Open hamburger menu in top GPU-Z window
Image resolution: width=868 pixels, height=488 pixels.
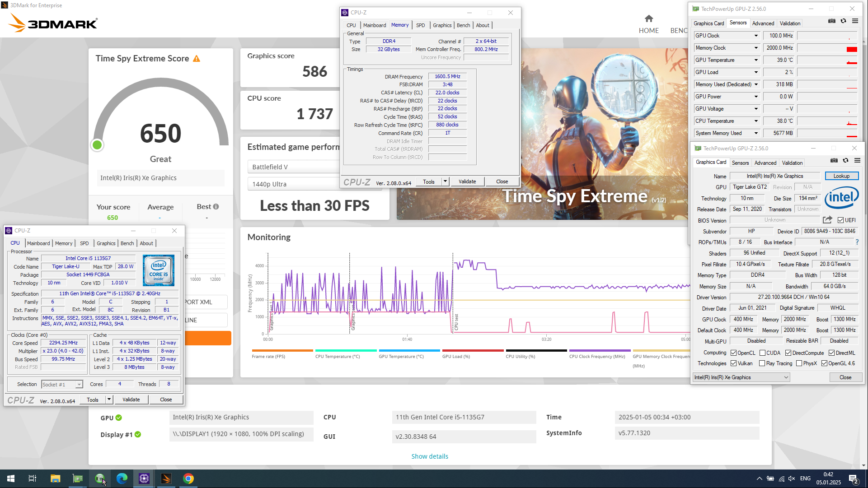click(855, 21)
